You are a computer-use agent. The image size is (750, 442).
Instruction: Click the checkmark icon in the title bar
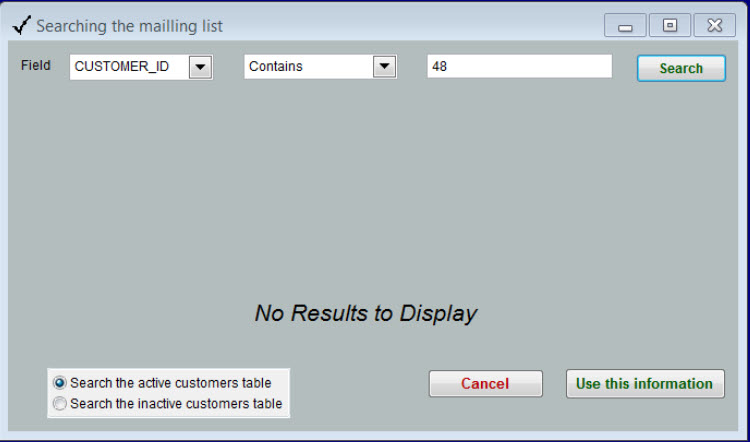[x=22, y=25]
